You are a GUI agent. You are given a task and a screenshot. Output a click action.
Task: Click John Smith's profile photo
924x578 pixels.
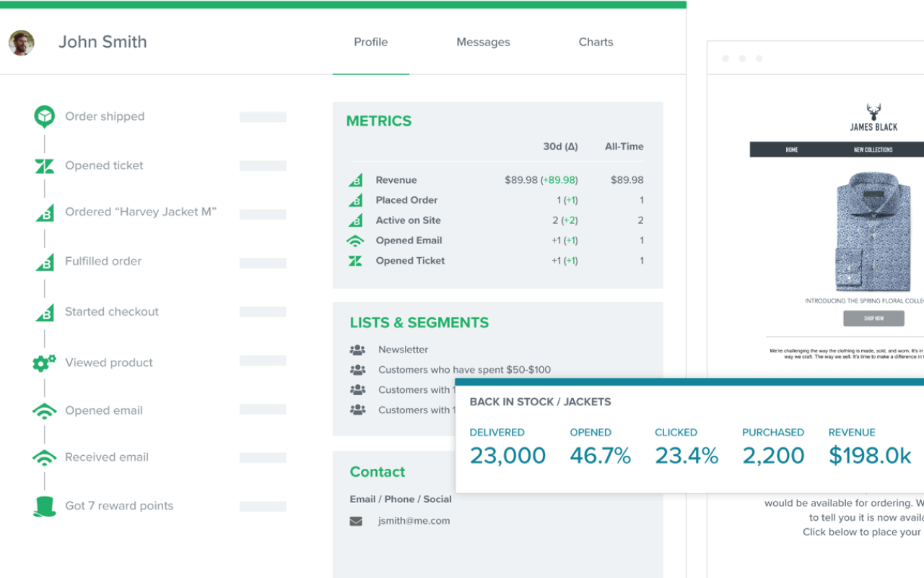tap(22, 42)
